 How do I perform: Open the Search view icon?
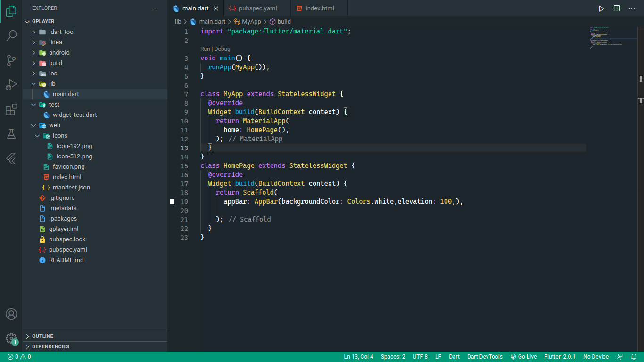coord(11,35)
